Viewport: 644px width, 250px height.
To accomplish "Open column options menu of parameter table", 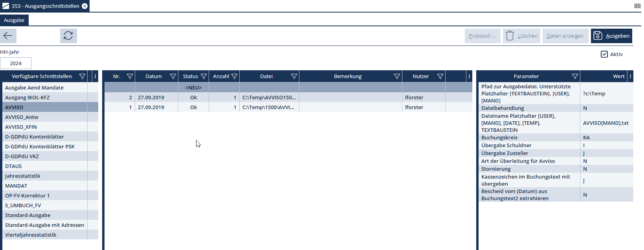I will point(630,77).
